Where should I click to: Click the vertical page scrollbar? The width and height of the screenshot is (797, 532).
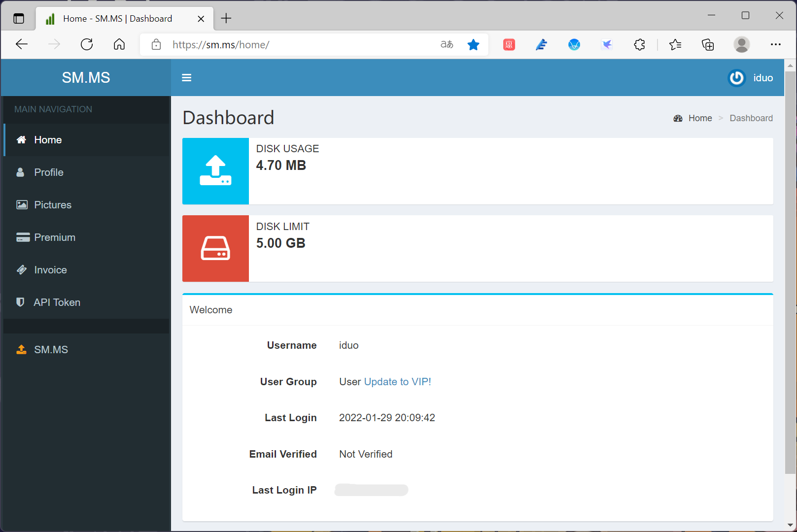(790, 271)
